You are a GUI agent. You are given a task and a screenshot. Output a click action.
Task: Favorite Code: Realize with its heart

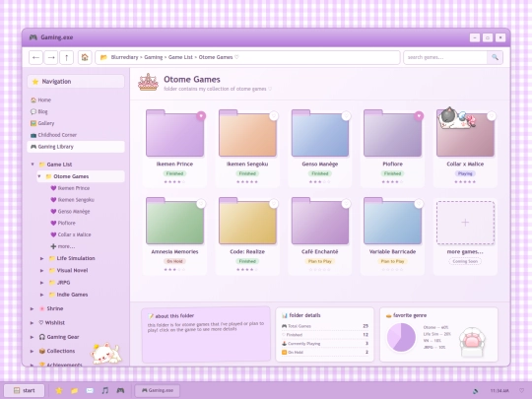coord(274,204)
